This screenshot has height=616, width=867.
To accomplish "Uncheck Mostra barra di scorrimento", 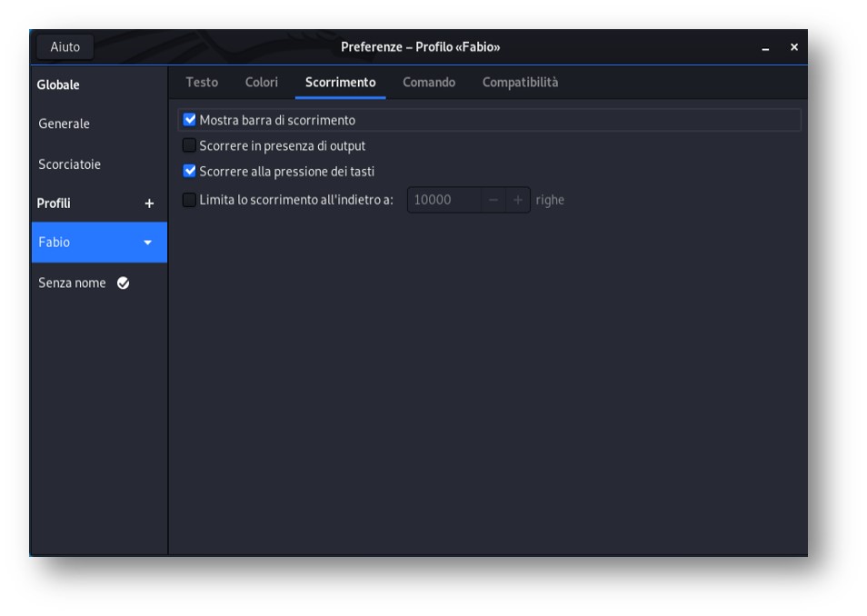I will [189, 119].
